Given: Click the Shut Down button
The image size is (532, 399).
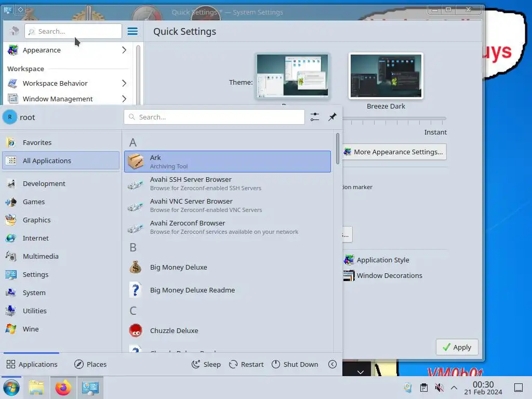Looking at the screenshot, I should click(295, 364).
